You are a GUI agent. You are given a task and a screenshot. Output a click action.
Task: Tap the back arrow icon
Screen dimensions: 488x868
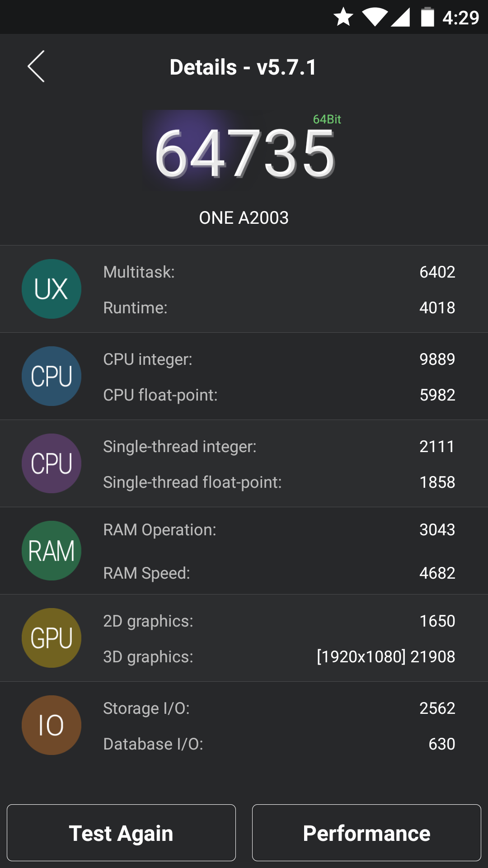36,66
